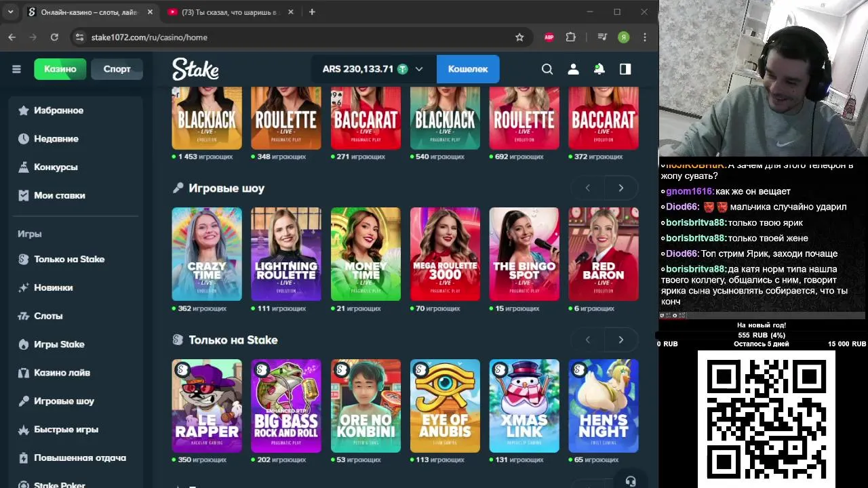This screenshot has width=868, height=488.
Task: Go back in browser history
Action: click(12, 37)
